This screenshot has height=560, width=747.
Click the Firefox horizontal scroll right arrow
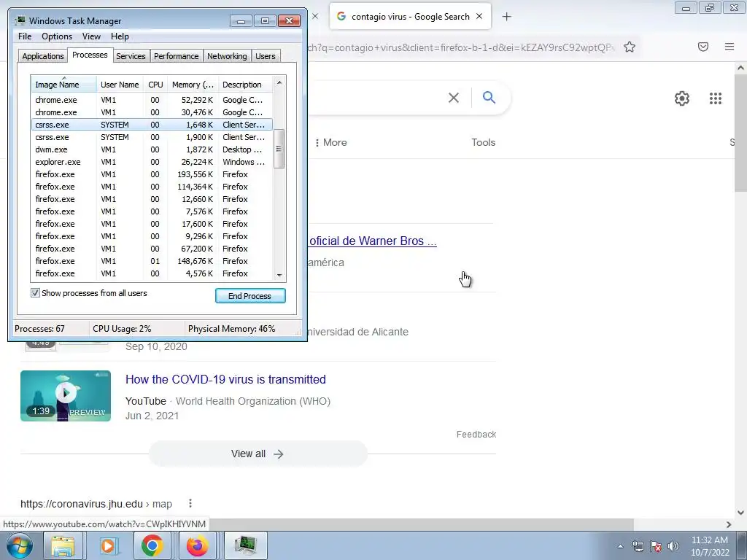click(x=729, y=524)
